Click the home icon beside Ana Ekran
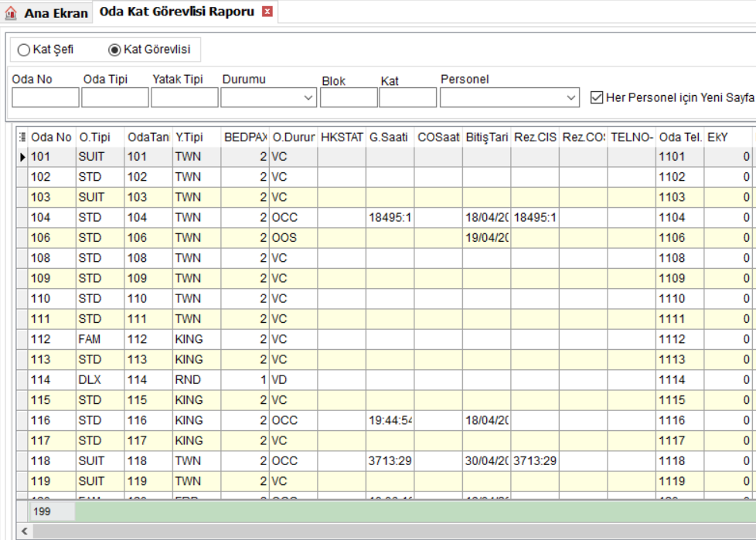The width and height of the screenshot is (756, 540). (11, 12)
